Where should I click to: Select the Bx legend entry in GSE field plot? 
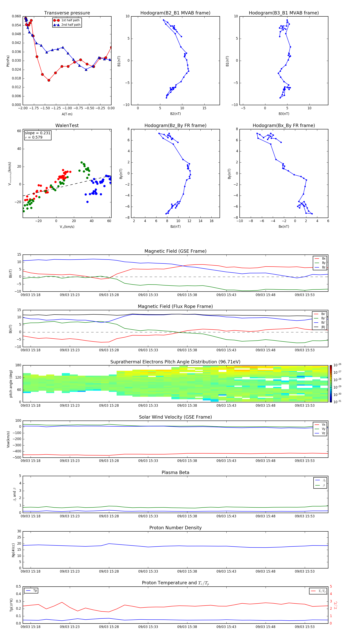pyautogui.click(x=320, y=259)
